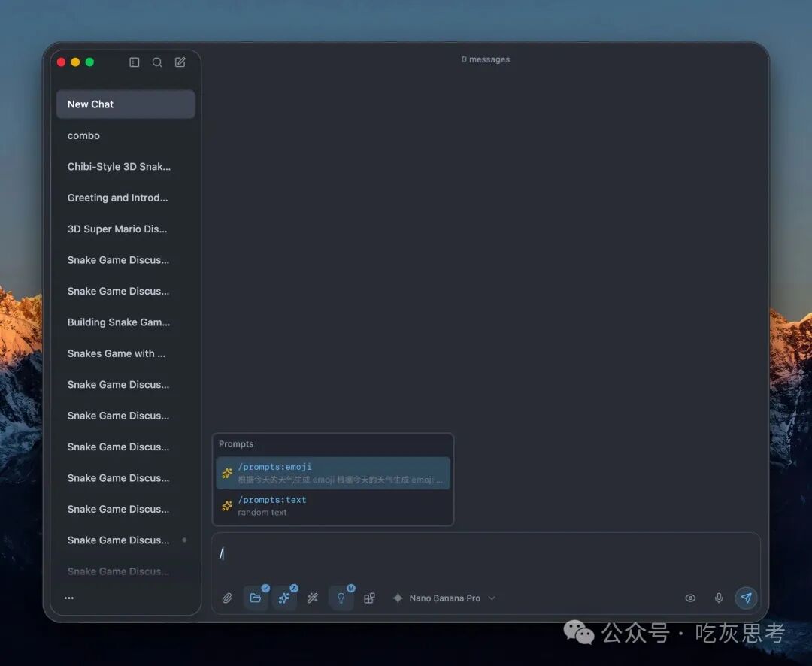Toggle the sparkles icon with A badge
Image resolution: width=812 pixels, height=666 pixels.
point(284,598)
